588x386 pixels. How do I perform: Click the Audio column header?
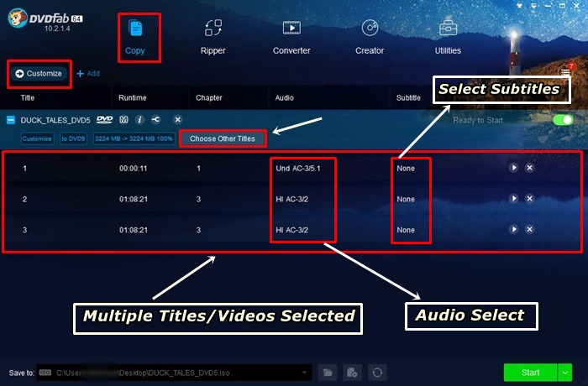click(x=284, y=98)
